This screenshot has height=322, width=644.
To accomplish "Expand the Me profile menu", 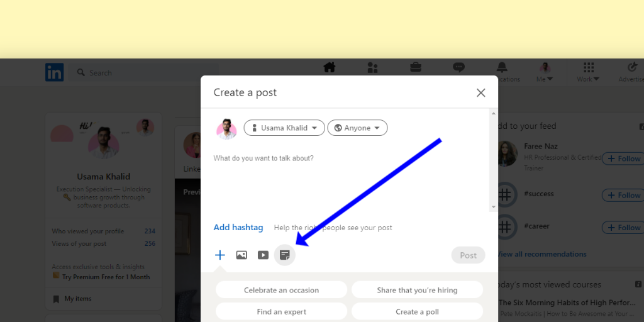I will [x=545, y=72].
